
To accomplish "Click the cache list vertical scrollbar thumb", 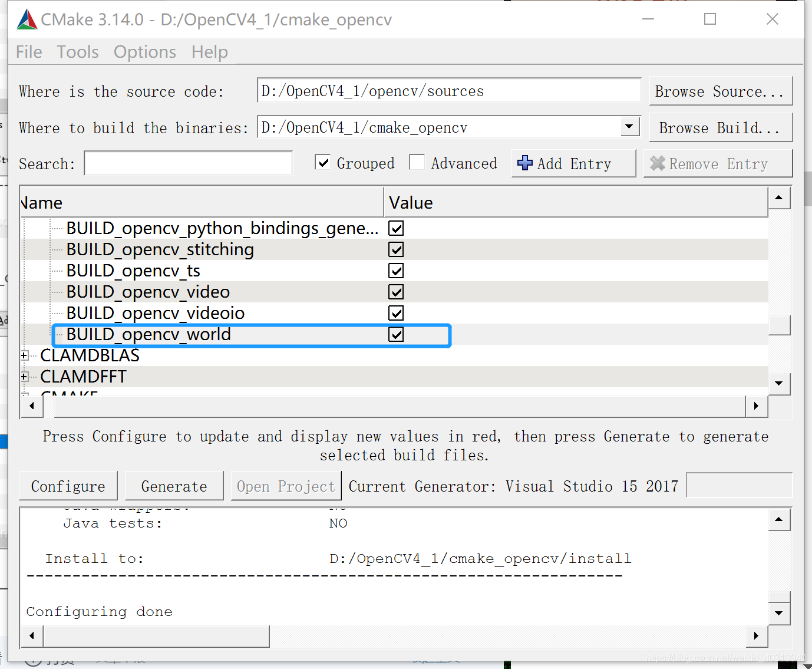I will click(x=779, y=325).
